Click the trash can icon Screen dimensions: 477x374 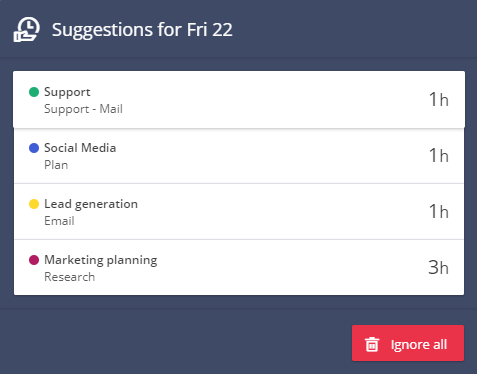pyautogui.click(x=372, y=344)
